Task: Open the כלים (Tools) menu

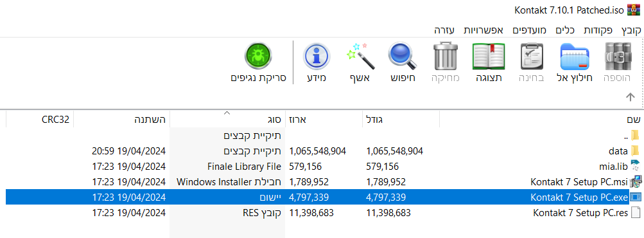Action: tap(565, 30)
